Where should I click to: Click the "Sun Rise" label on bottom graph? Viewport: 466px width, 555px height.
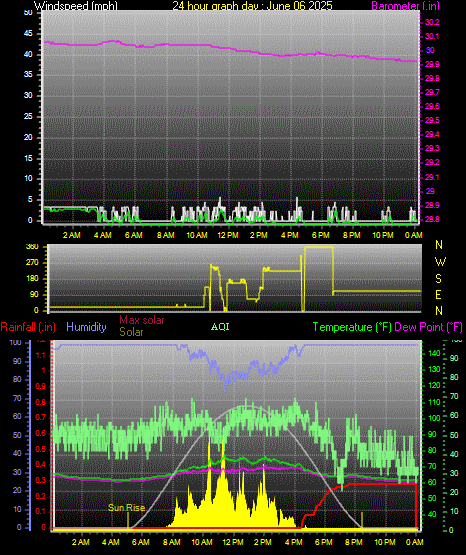pyautogui.click(x=126, y=508)
